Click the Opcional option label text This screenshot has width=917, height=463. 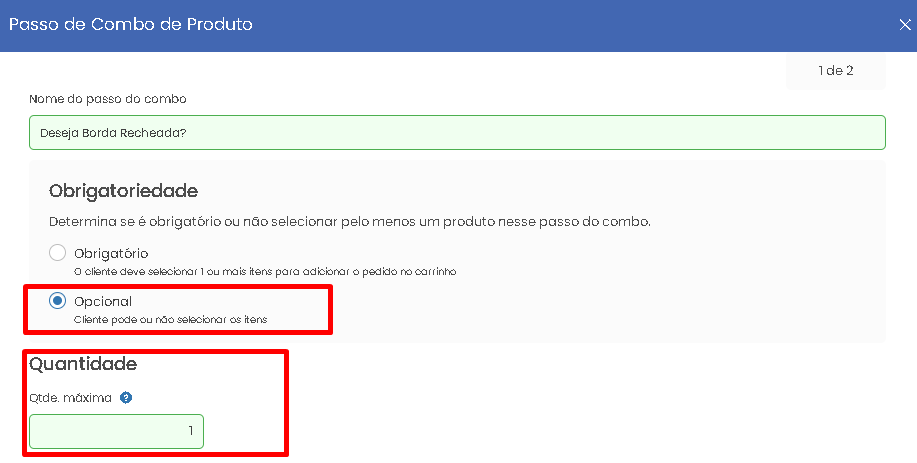[103, 302]
